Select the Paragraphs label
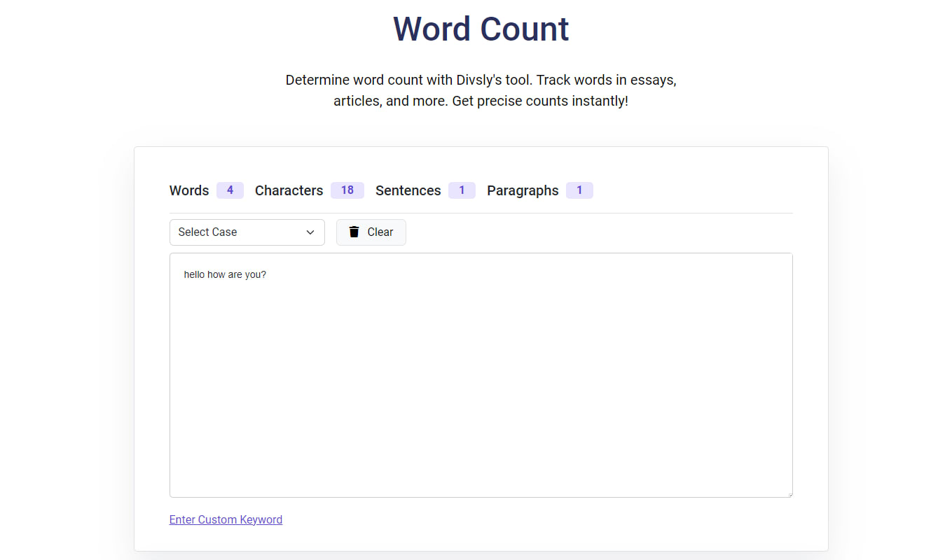The image size is (938, 560). pos(523,190)
